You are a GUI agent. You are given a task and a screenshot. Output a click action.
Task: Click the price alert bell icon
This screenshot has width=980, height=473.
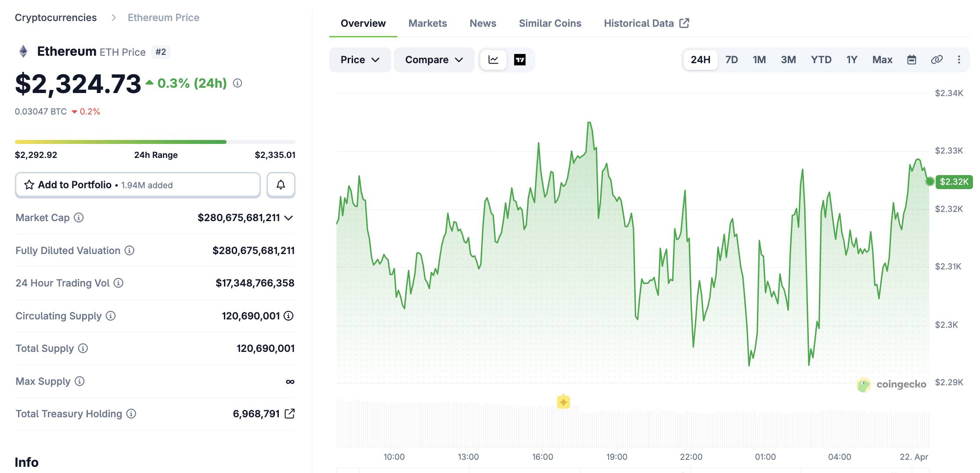pos(281,185)
